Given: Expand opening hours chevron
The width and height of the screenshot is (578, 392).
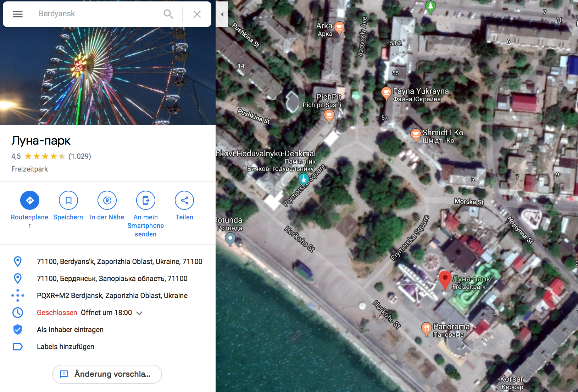Looking at the screenshot, I should pos(139,313).
